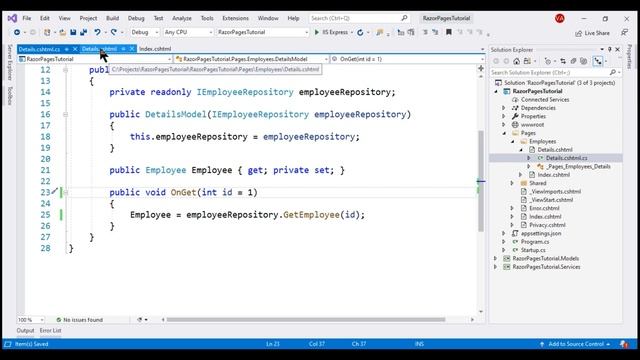Click the Undo arrow icon
This screenshot has height=360, width=640.
coord(98,32)
